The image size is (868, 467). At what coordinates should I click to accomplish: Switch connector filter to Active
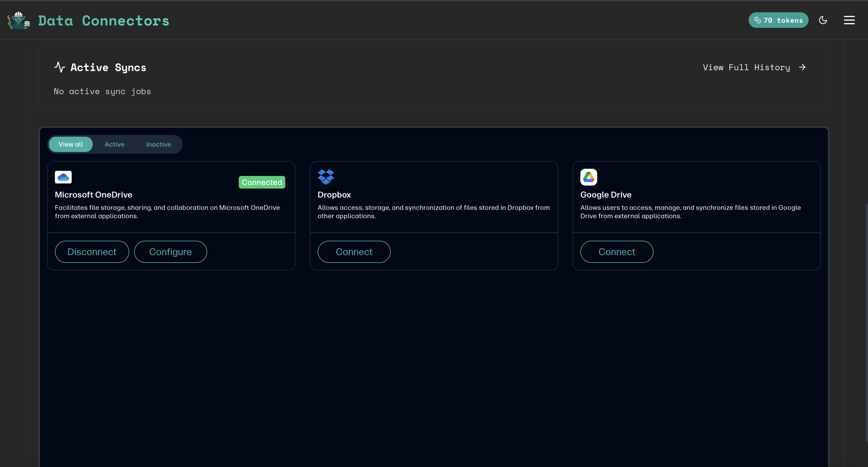click(114, 144)
